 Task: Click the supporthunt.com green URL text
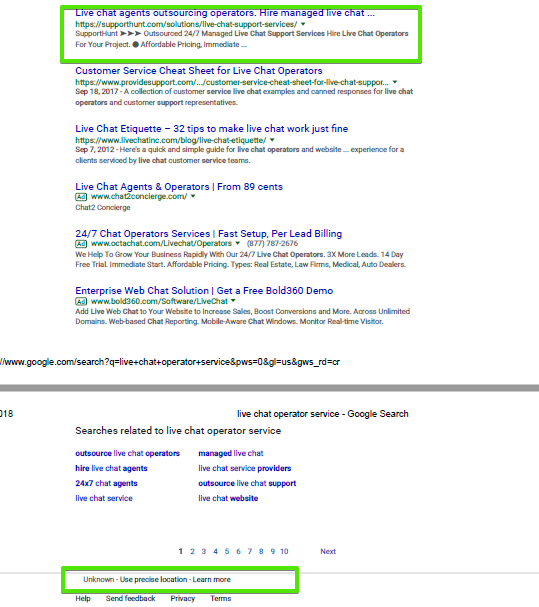[186, 24]
